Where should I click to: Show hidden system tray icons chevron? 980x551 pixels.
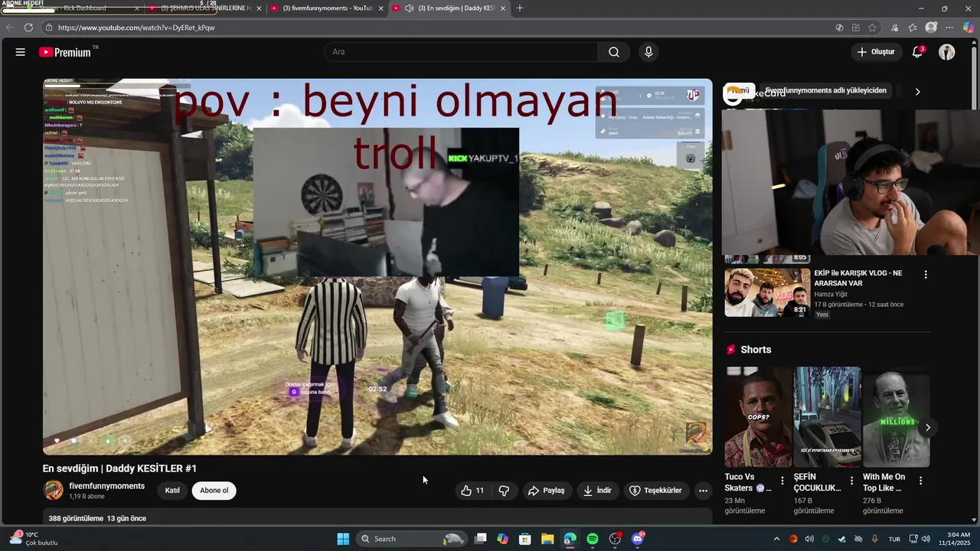(x=776, y=539)
